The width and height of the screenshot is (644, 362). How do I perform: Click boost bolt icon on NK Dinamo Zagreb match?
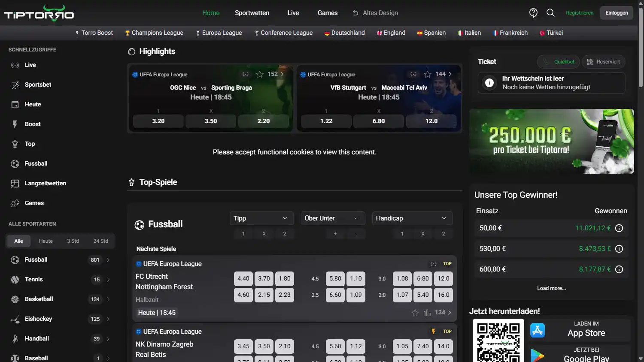(x=433, y=332)
